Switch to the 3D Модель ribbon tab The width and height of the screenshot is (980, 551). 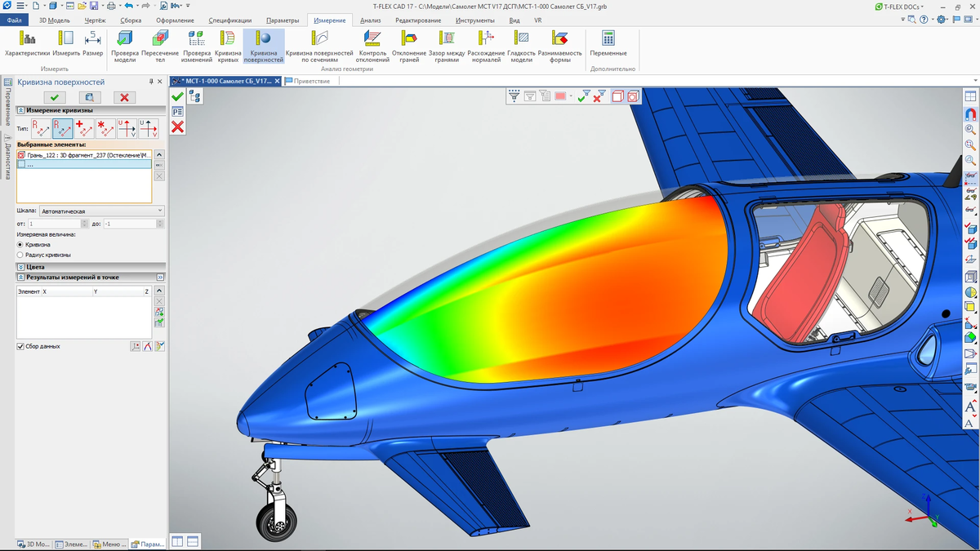click(55, 20)
